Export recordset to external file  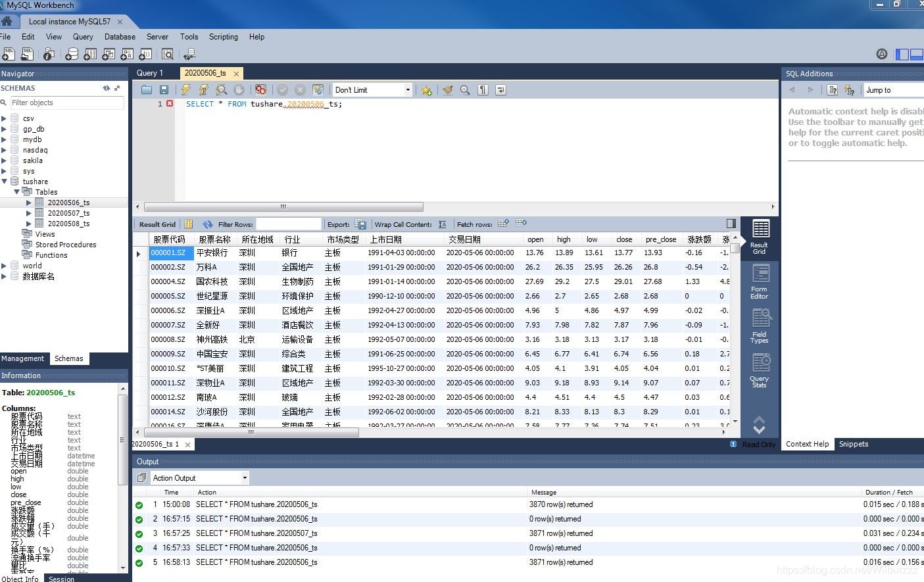coord(360,224)
